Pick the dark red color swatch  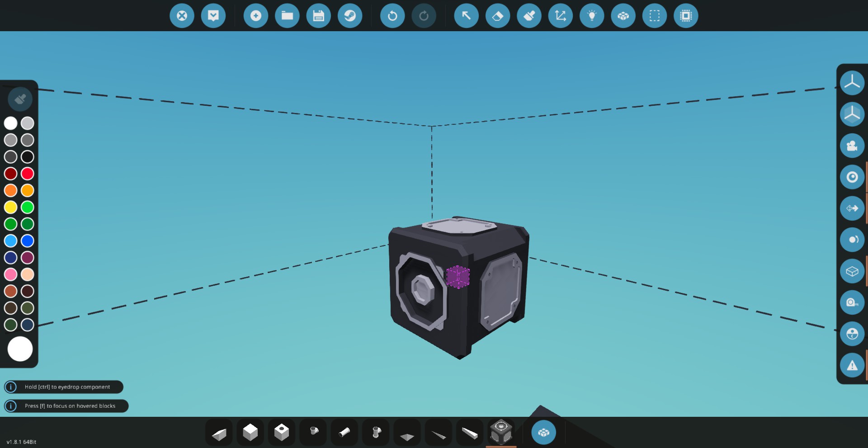coord(11,174)
